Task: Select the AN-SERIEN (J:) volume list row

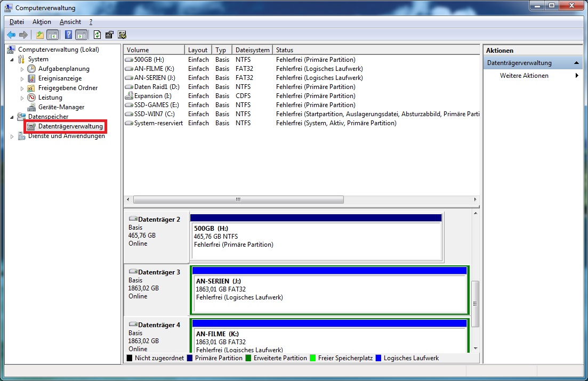Action: 302,78
